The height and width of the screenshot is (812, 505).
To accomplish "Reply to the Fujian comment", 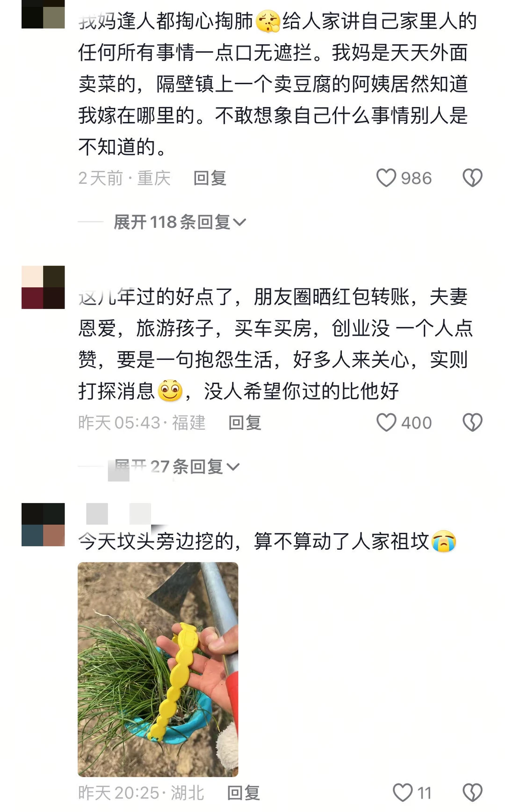I will (x=245, y=423).
